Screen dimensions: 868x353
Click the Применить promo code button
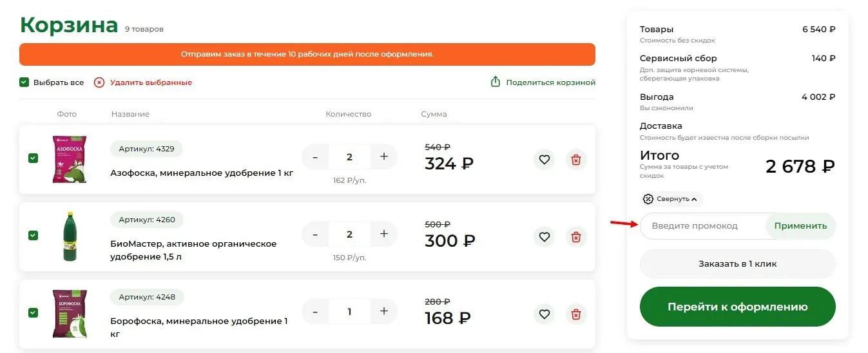800,226
